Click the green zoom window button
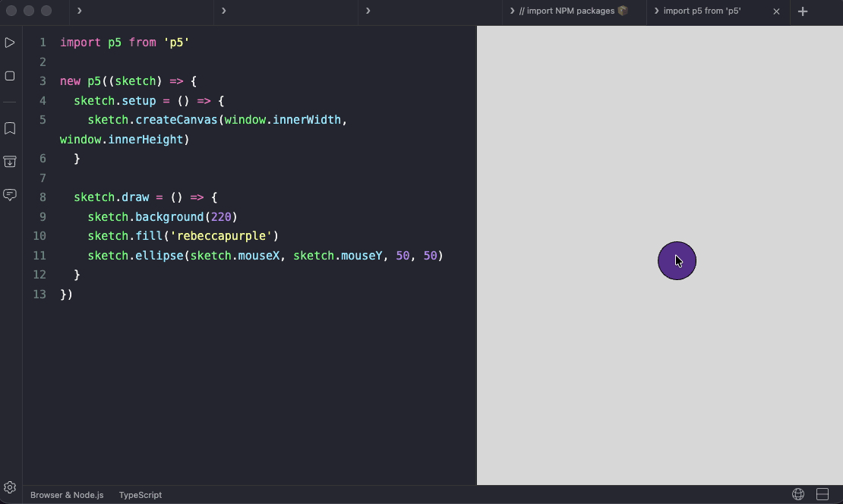 pos(46,11)
